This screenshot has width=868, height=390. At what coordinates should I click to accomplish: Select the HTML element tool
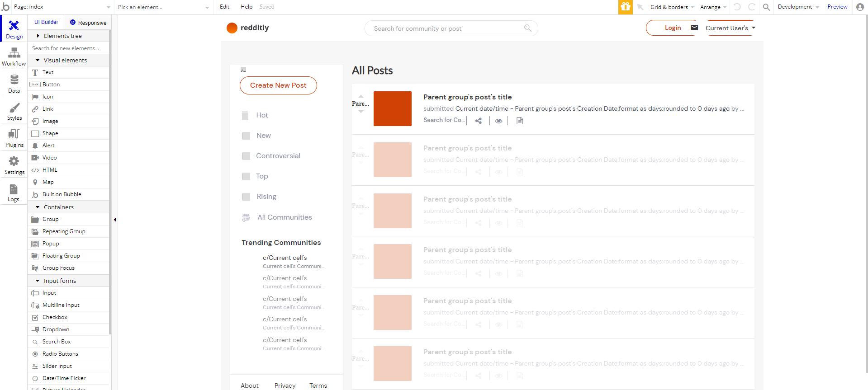coord(69,170)
